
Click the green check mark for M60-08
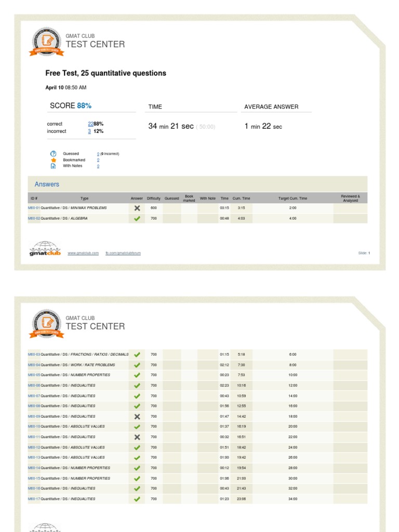[137, 406]
